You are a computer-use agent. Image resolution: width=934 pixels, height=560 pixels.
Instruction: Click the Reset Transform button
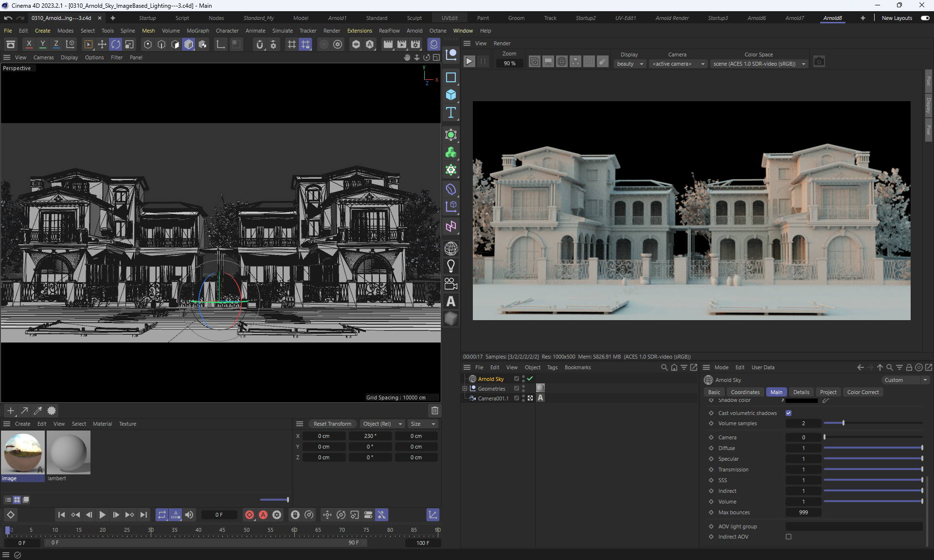pyautogui.click(x=332, y=424)
